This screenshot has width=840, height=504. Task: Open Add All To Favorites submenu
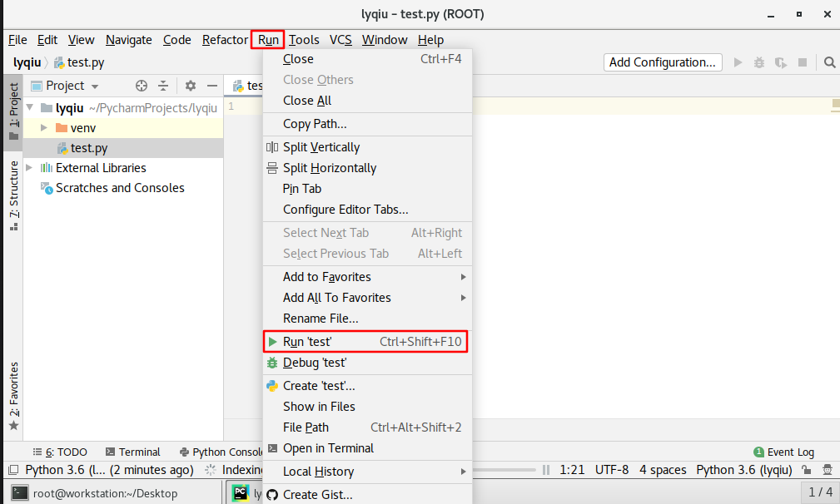367,298
